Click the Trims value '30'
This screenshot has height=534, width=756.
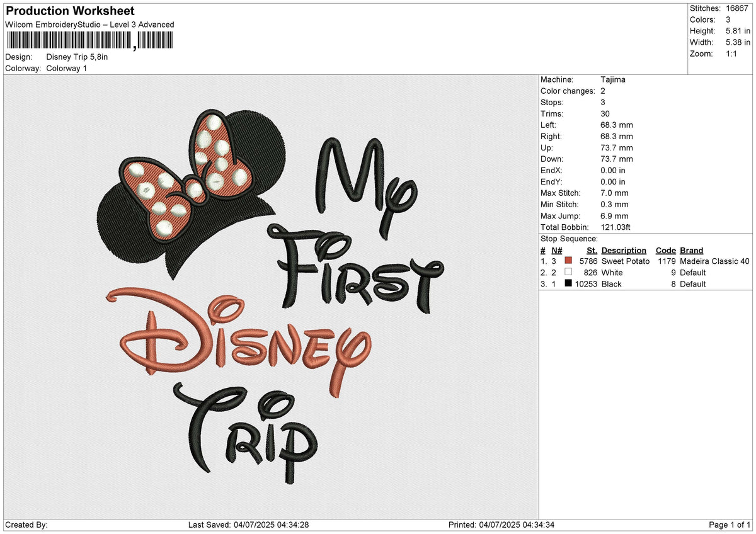(605, 114)
